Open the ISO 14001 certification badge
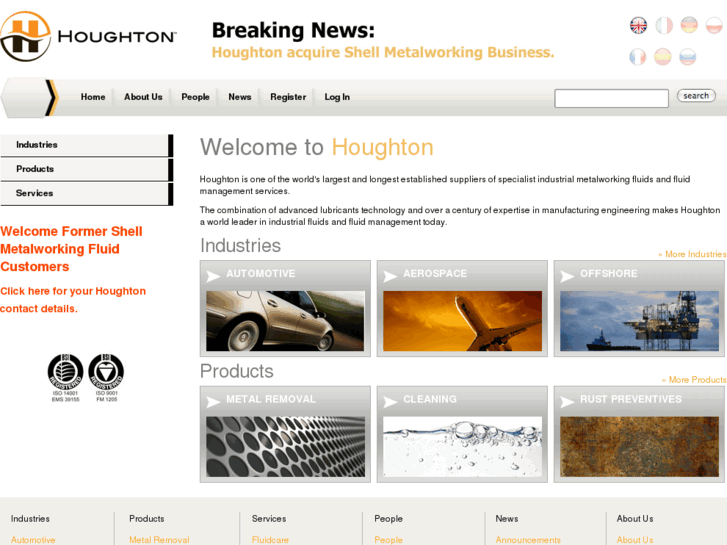727x545 pixels. [65, 378]
